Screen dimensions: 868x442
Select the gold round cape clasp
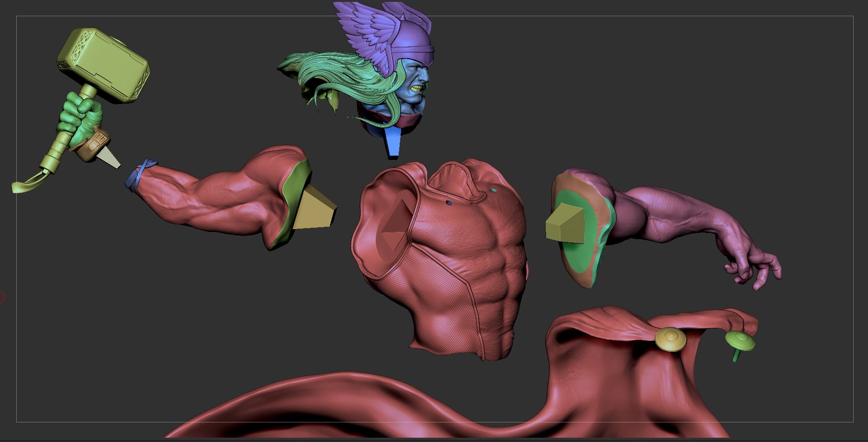pos(670,340)
